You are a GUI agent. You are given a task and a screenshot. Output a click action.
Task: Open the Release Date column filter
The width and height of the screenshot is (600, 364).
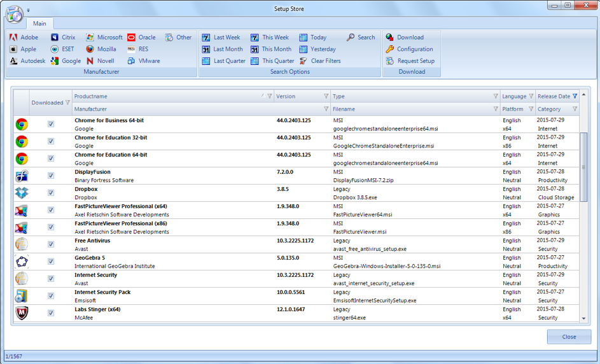[x=575, y=96]
